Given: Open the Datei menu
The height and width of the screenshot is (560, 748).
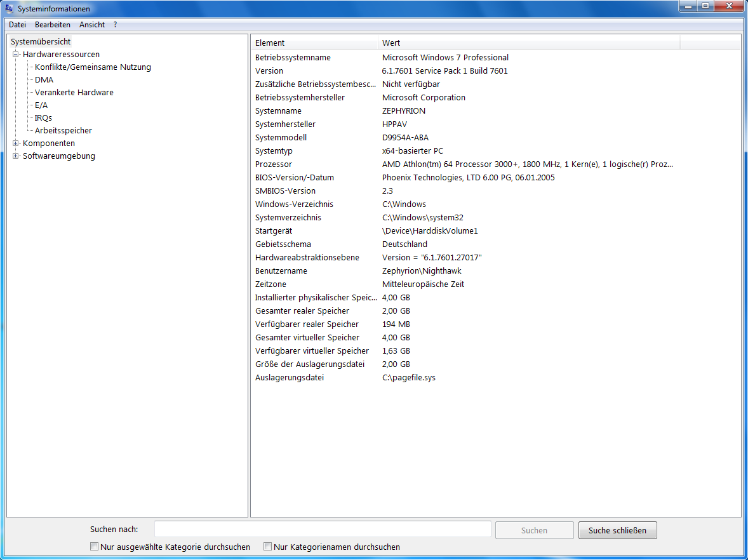Looking at the screenshot, I should point(18,25).
